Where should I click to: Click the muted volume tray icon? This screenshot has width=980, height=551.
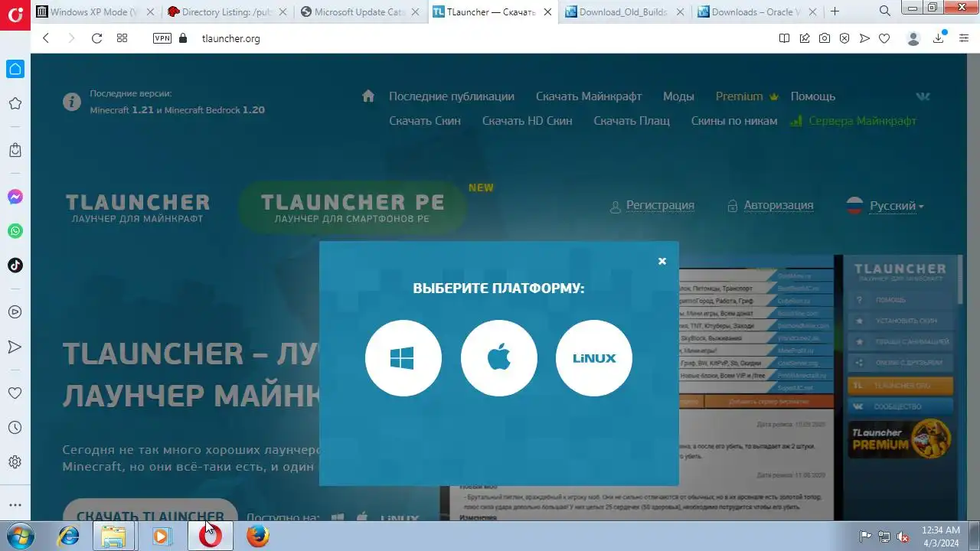coord(903,536)
